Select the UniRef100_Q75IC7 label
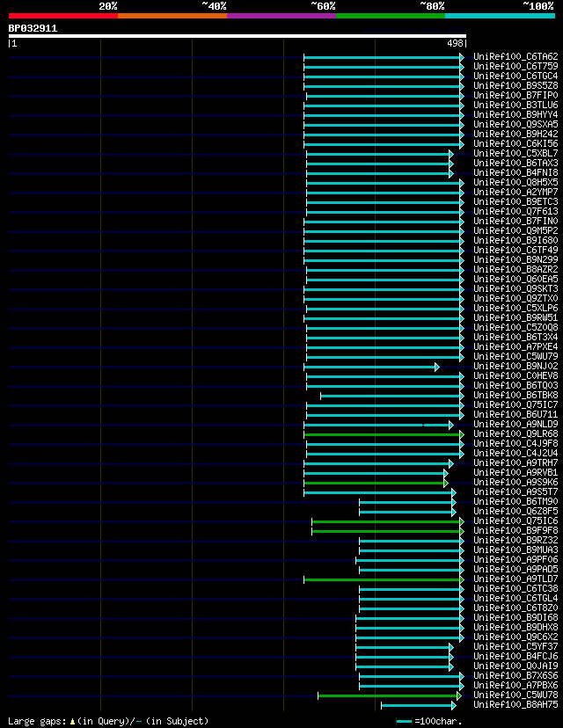The image size is (563, 728). pyautogui.click(x=515, y=404)
